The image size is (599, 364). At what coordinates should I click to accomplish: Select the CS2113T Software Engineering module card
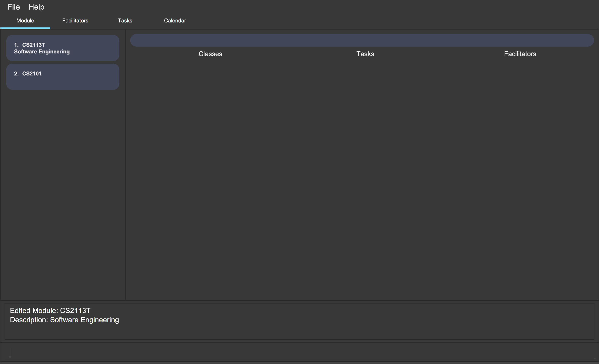point(63,48)
